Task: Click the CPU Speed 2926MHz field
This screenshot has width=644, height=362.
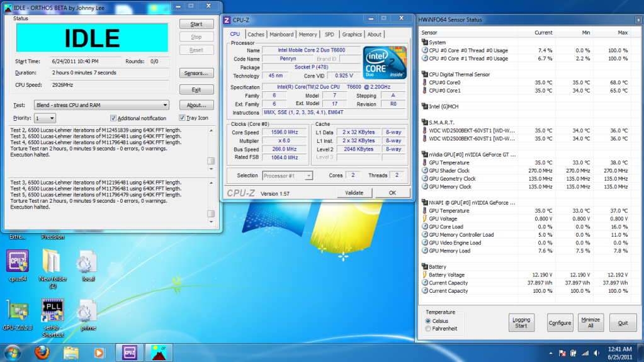Action: (x=110, y=85)
